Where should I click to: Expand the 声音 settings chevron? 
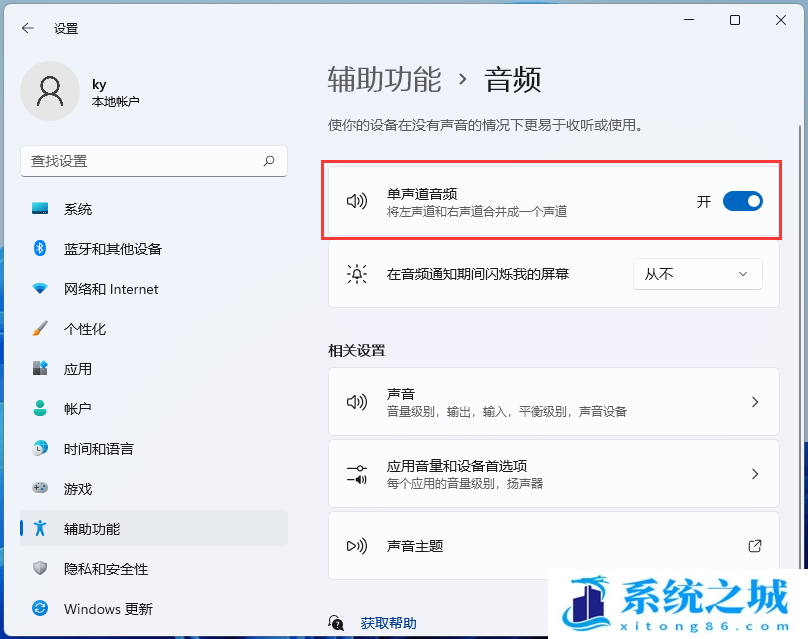point(755,402)
